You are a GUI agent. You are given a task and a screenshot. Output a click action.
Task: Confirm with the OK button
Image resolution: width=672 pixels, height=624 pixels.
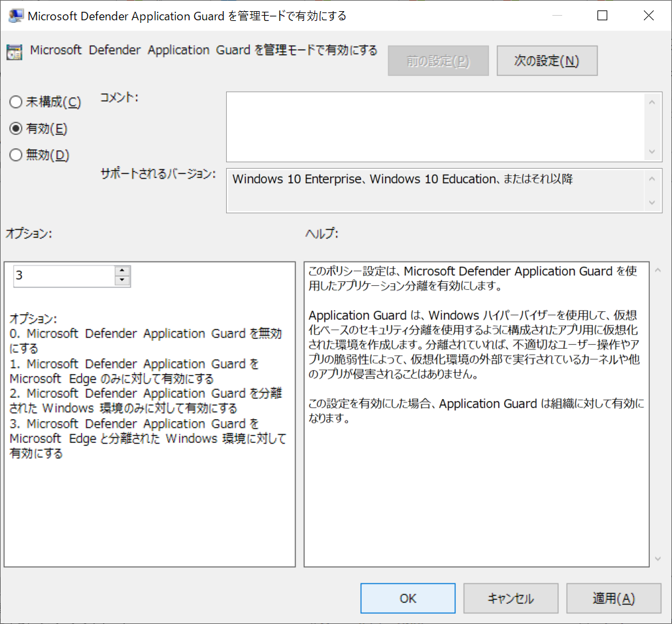point(407,598)
